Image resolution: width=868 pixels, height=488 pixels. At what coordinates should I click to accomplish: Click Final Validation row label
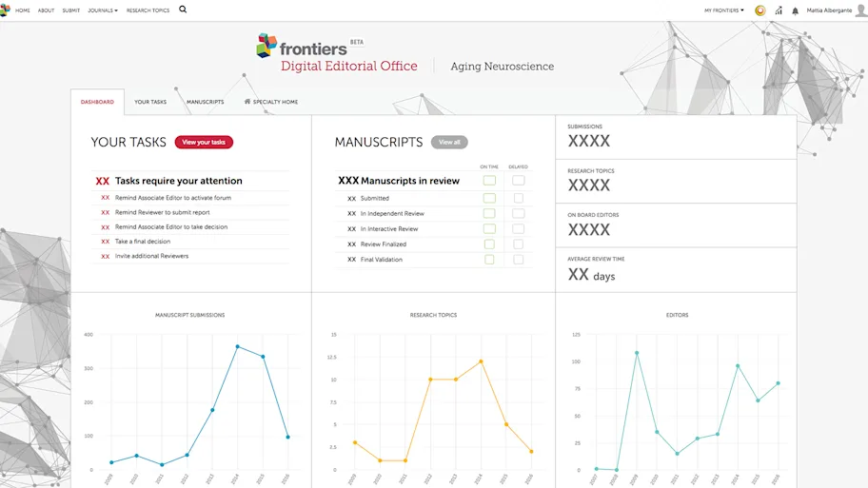[x=382, y=260]
